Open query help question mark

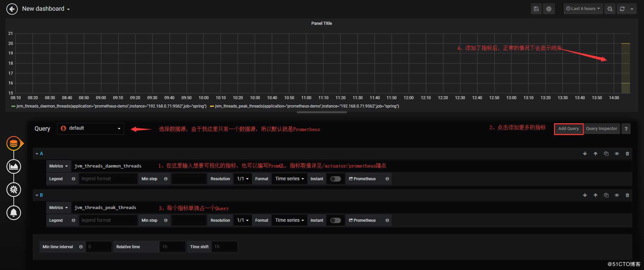[626, 129]
